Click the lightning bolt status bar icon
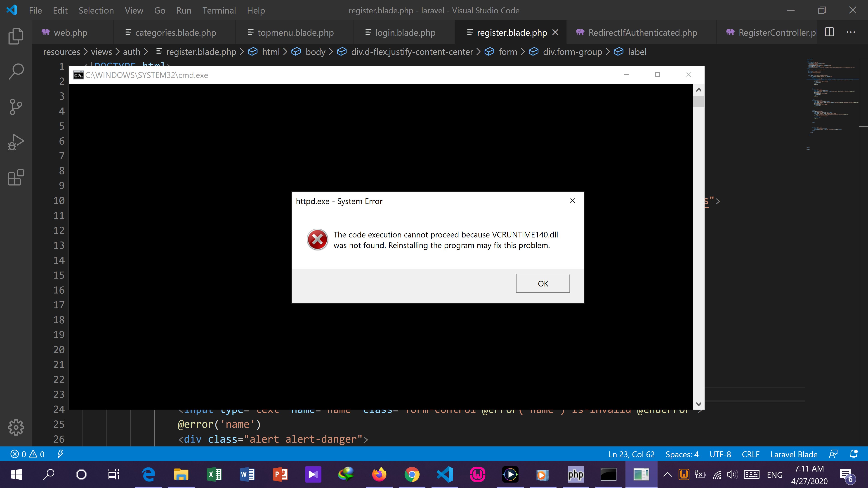868x488 pixels. pos(60,454)
